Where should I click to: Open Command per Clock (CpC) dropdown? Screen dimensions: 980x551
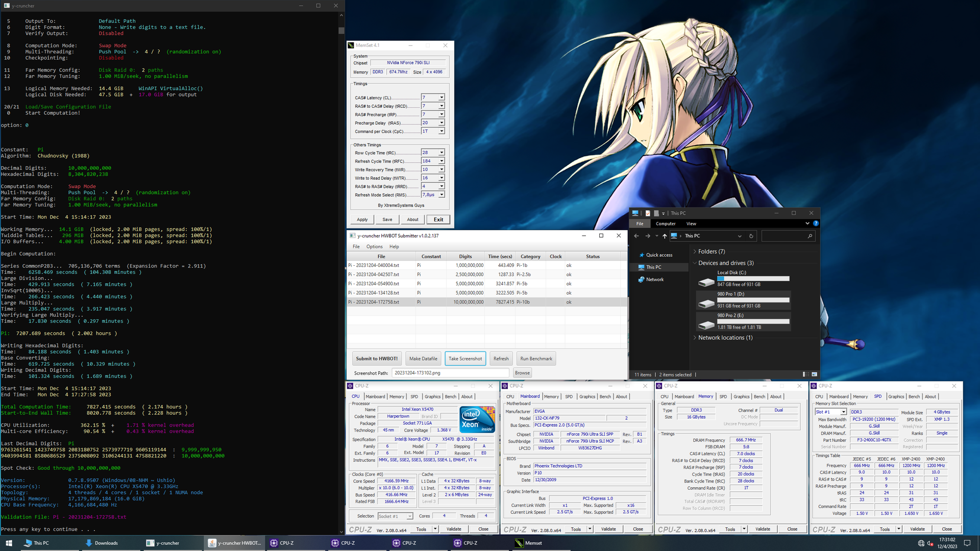(x=442, y=131)
